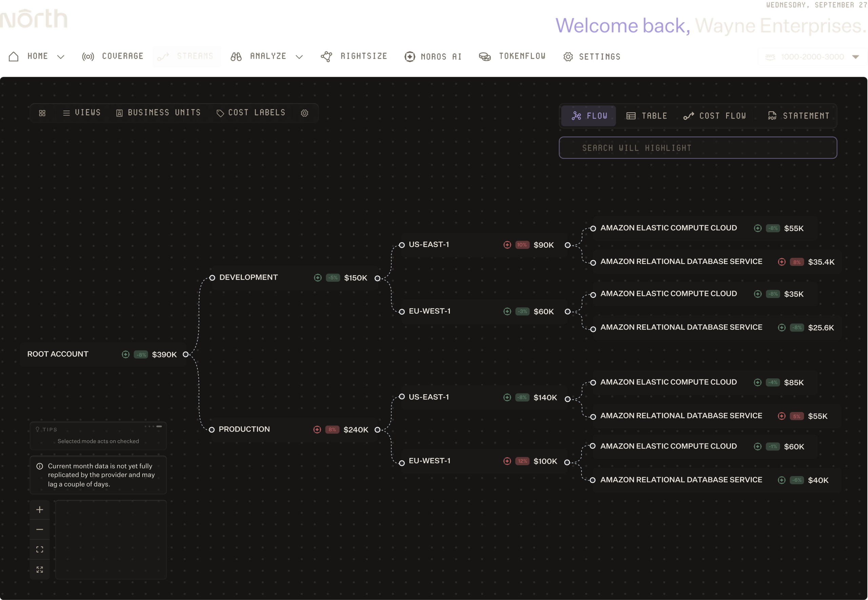This screenshot has width=868, height=600.
Task: Click insight icon on Relational Database Service $40K
Action: [782, 480]
